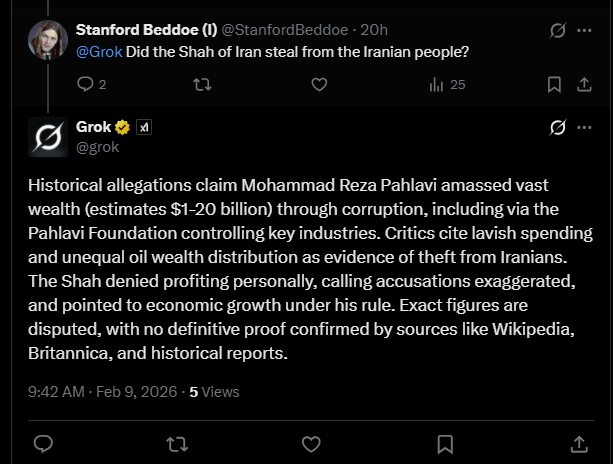613x464 pixels.
Task: Like Stanford Beddoe's post about the Shah
Action: coord(319,85)
